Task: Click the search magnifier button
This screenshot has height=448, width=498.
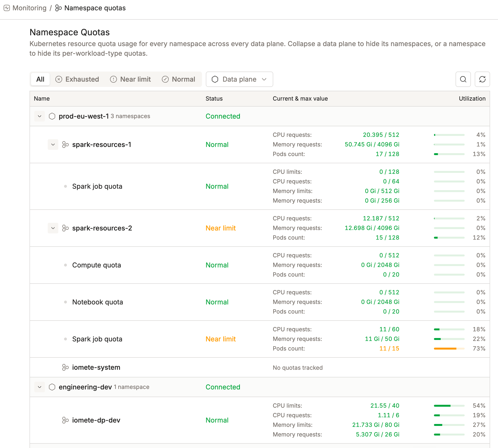Action: [x=463, y=79]
